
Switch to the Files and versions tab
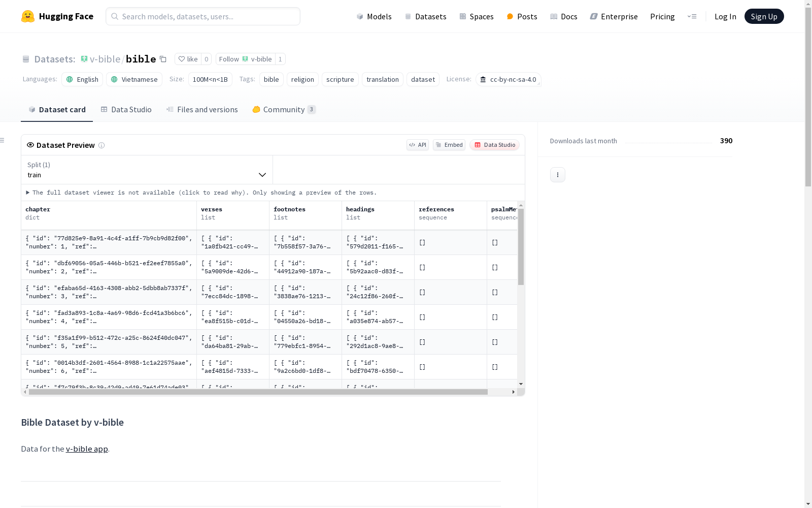point(202,109)
